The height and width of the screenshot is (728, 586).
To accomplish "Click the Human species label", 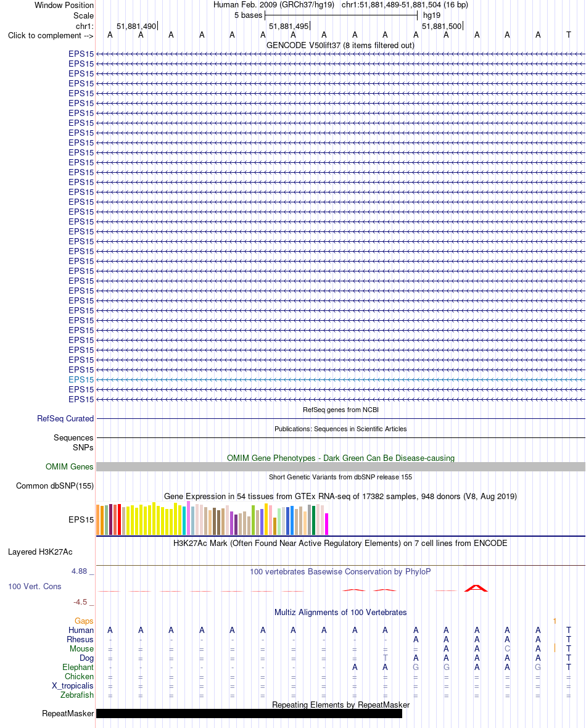I will tap(81, 630).
